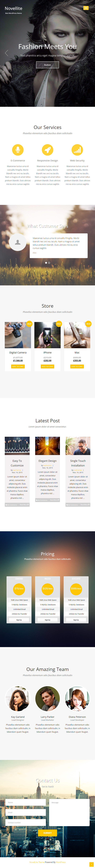The image size is (95, 868).
Task: Click SignUp on the $125/mo plan
Action: (x=48, y=620)
